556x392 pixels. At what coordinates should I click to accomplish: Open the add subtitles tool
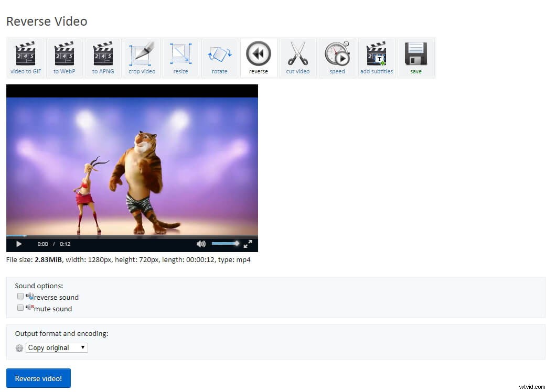pyautogui.click(x=377, y=57)
